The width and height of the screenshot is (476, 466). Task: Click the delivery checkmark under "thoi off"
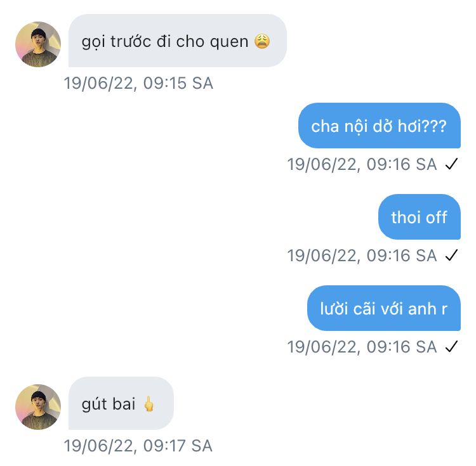click(452, 256)
